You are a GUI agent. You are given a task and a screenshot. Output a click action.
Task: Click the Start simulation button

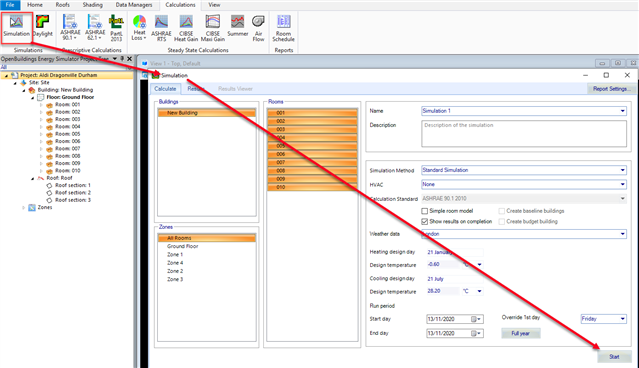point(614,357)
